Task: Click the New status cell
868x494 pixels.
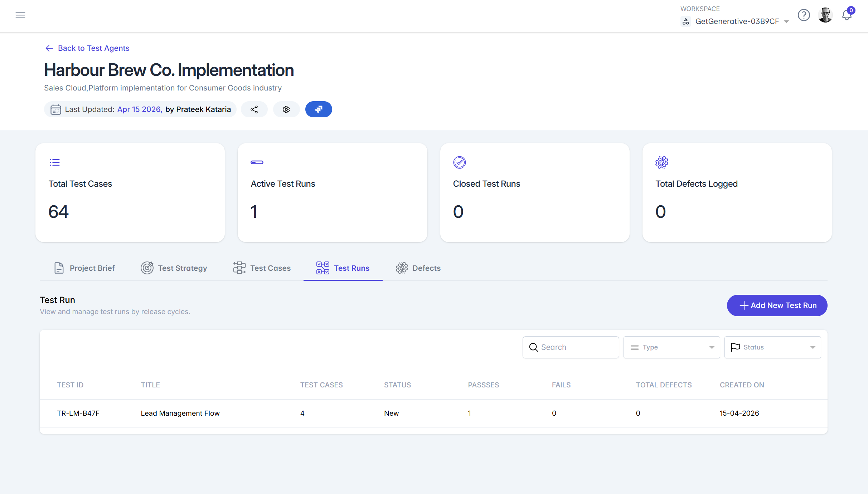Action: coord(391,413)
